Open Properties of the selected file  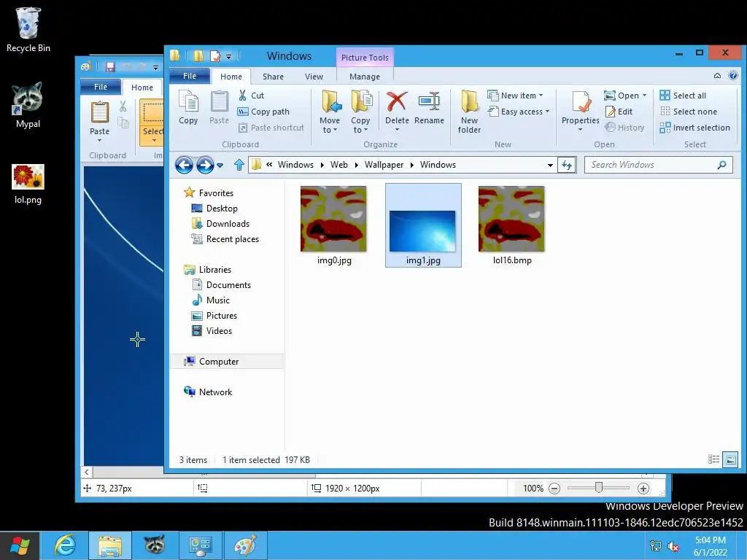[580, 112]
